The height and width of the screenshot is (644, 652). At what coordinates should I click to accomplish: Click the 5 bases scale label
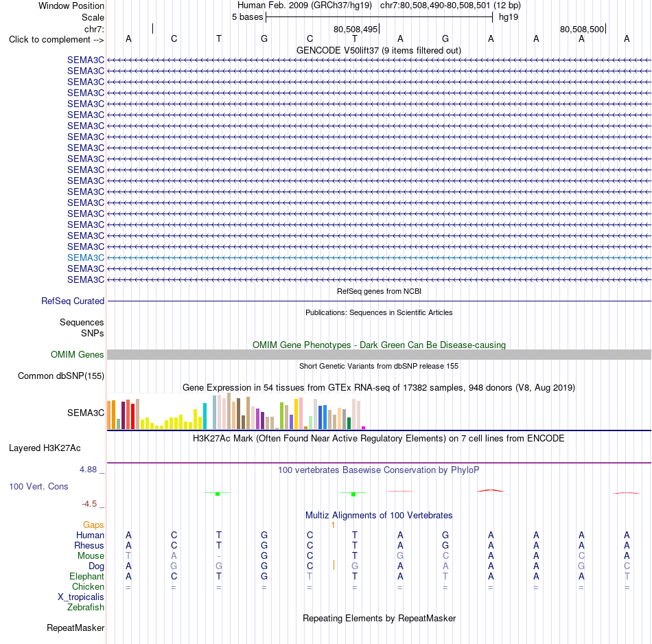[x=247, y=17]
